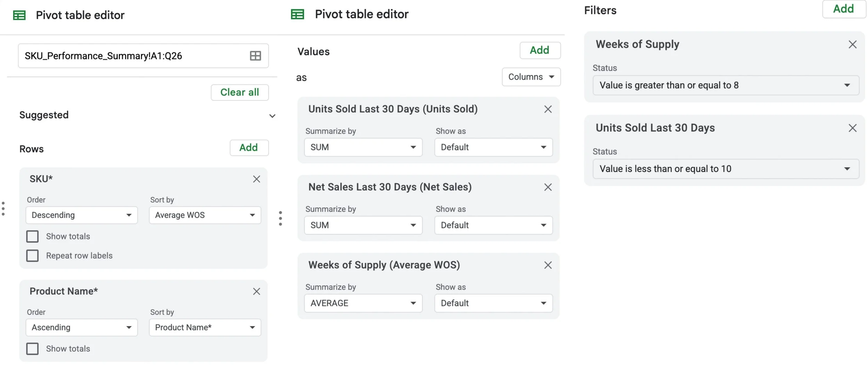
Task: Add a new Filters field
Action: tap(843, 9)
